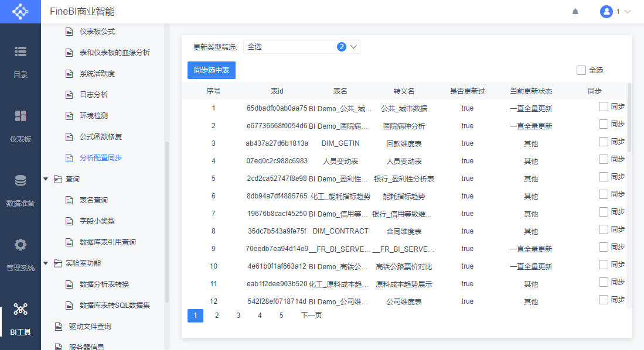644x350 pixels.
Task: Click the folder icon beside 查询
Action: tap(58, 179)
